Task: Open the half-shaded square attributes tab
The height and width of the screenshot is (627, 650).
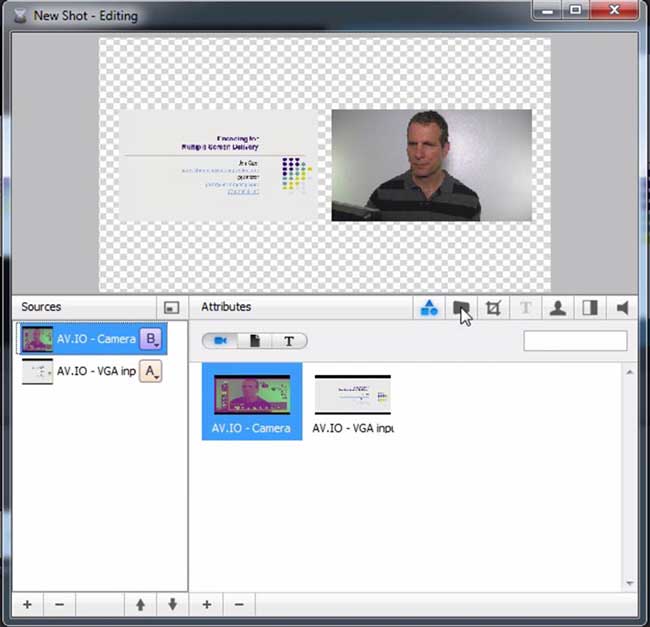Action: click(590, 308)
